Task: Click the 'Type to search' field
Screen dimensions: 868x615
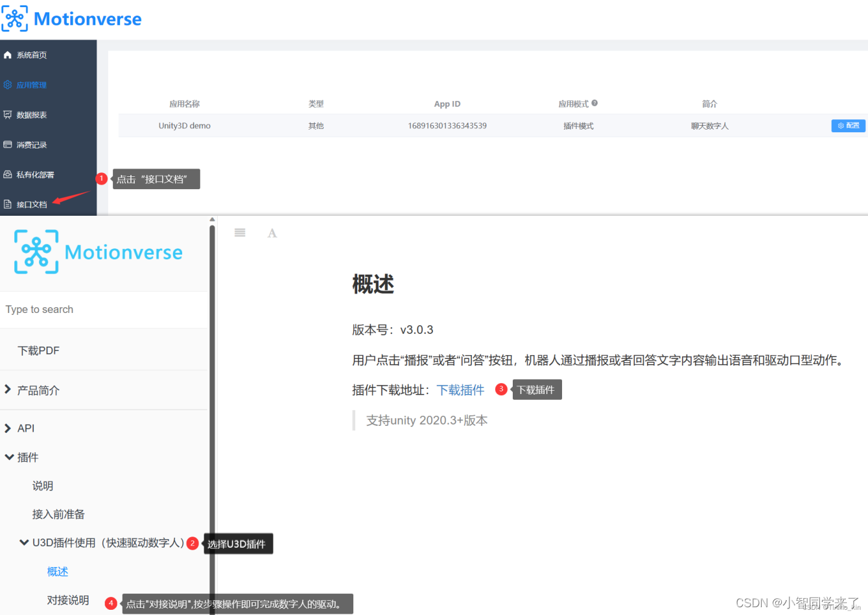Action: coord(104,310)
